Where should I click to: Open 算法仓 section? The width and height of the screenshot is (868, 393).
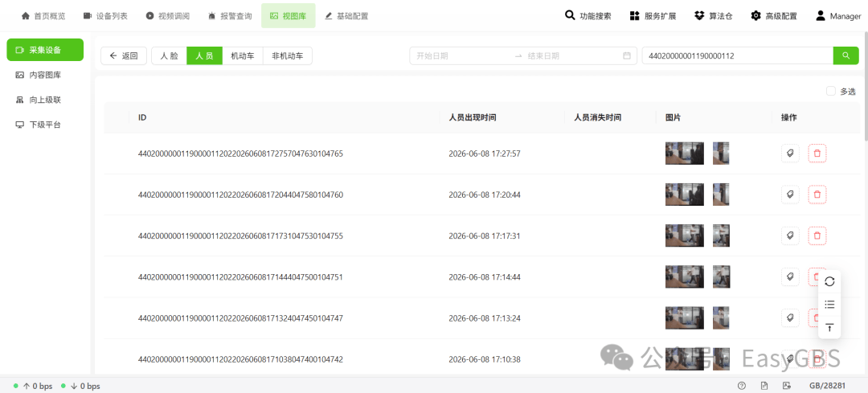point(714,16)
